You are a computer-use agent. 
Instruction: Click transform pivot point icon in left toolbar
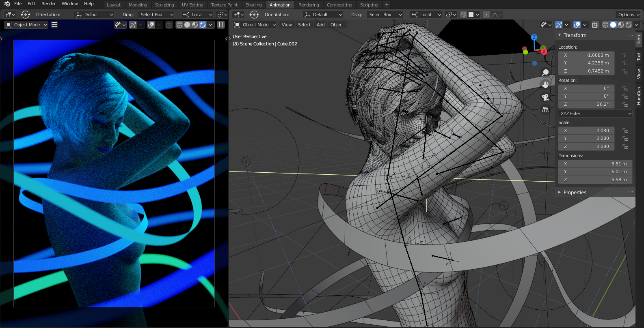tap(222, 15)
